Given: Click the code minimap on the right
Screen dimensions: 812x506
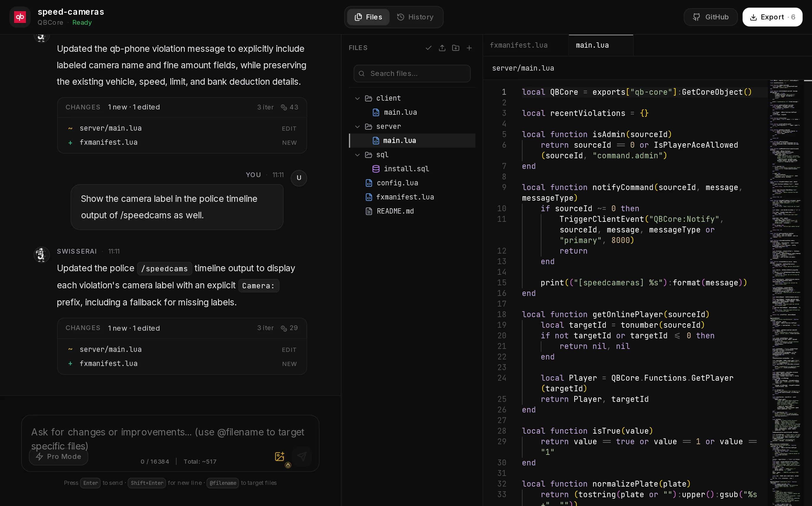Looking at the screenshot, I should [785, 292].
